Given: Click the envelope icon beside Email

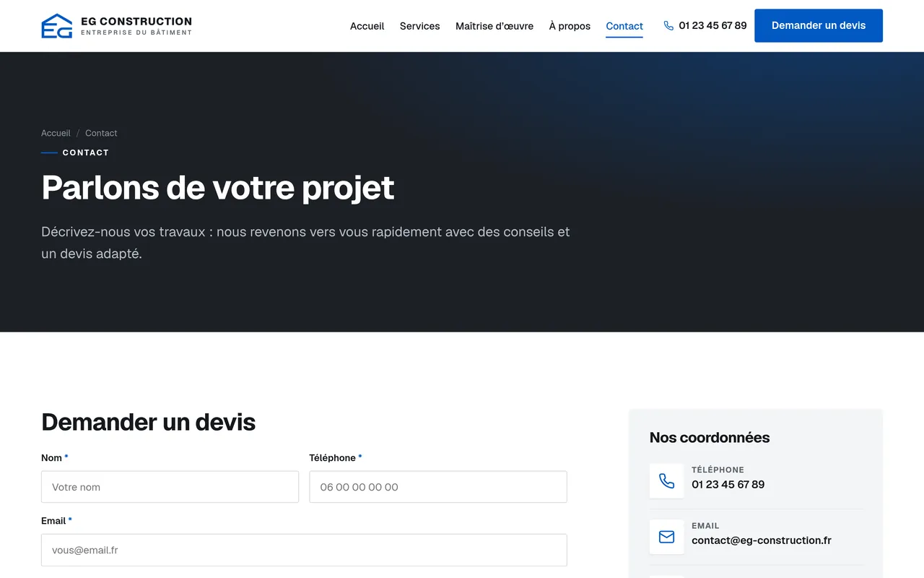Looking at the screenshot, I should tap(666, 537).
